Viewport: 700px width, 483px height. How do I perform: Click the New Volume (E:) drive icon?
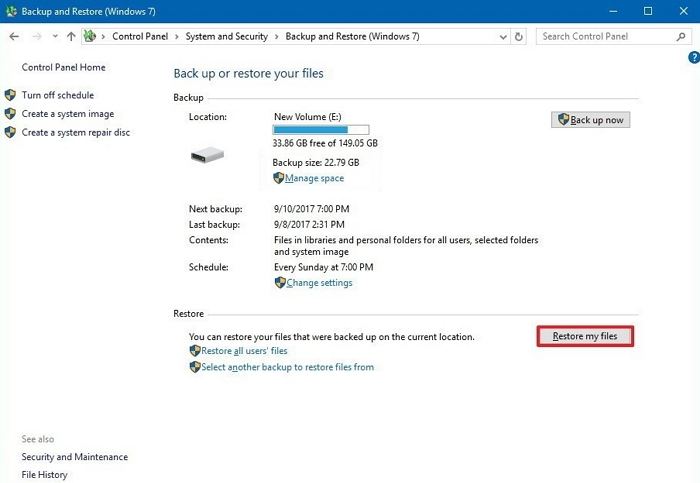[207, 155]
